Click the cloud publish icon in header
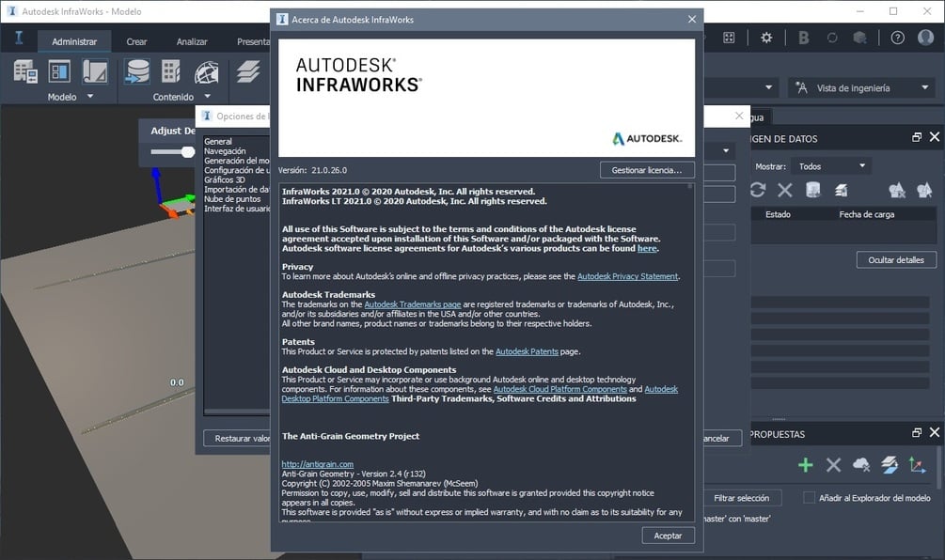This screenshot has width=945, height=560. tap(860, 38)
